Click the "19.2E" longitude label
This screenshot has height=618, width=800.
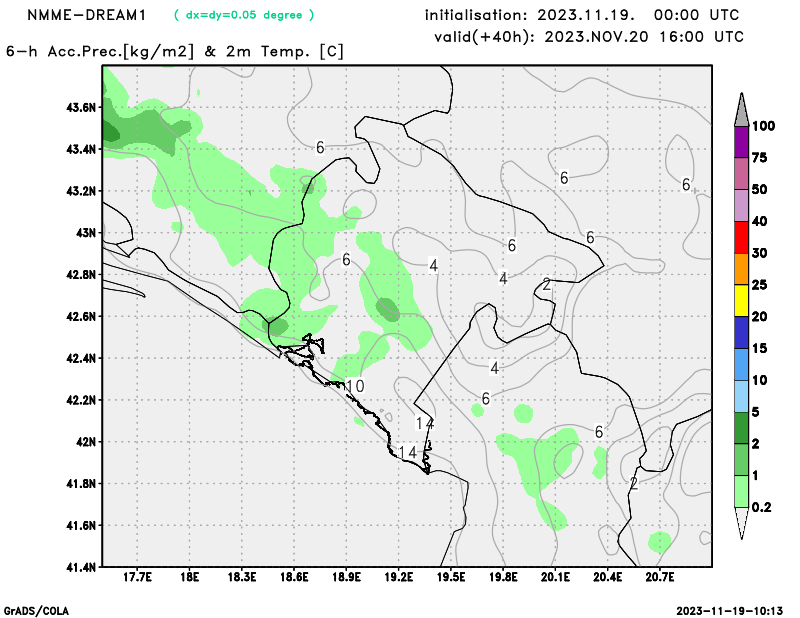point(398,578)
